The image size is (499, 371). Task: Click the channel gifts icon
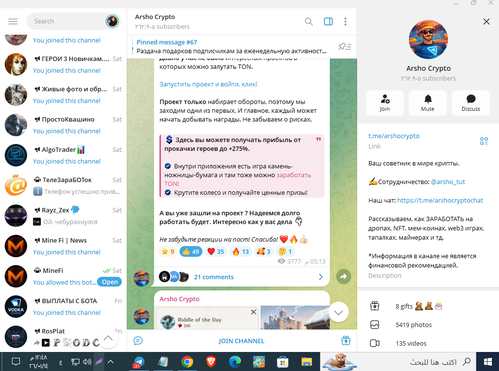click(375, 306)
